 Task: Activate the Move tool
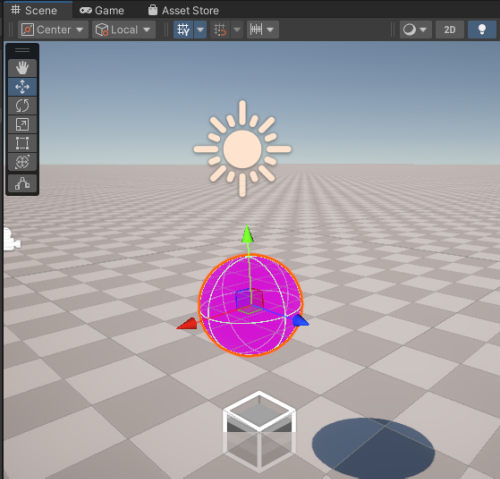pos(22,87)
